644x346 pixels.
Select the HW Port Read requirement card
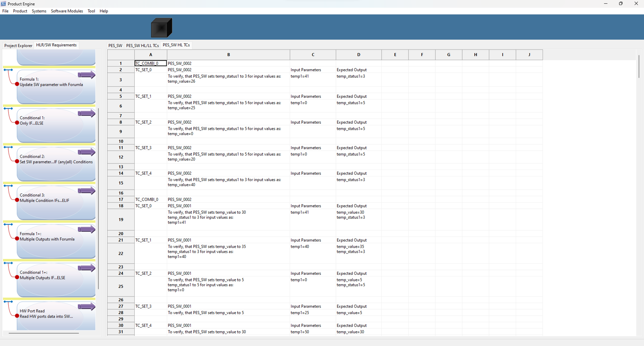click(56, 316)
